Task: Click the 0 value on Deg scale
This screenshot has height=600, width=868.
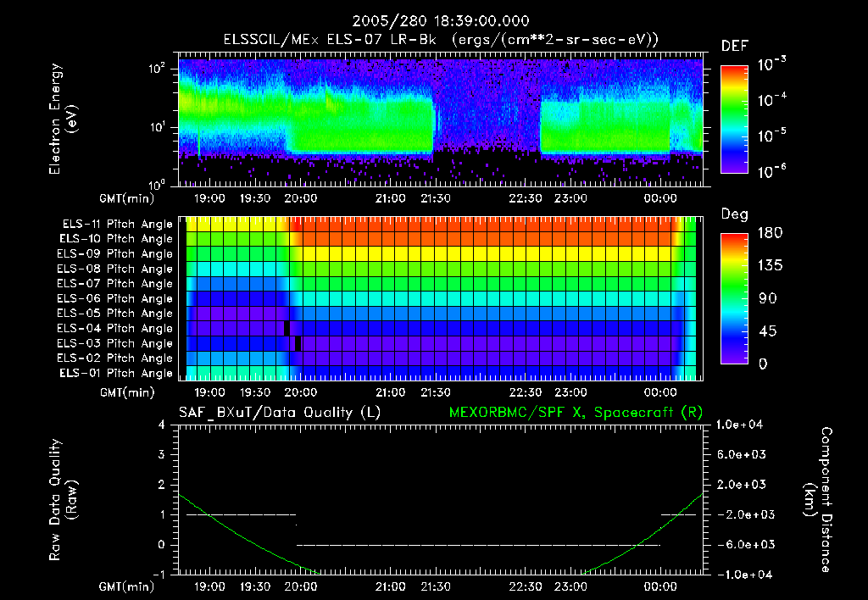Action: 763,364
